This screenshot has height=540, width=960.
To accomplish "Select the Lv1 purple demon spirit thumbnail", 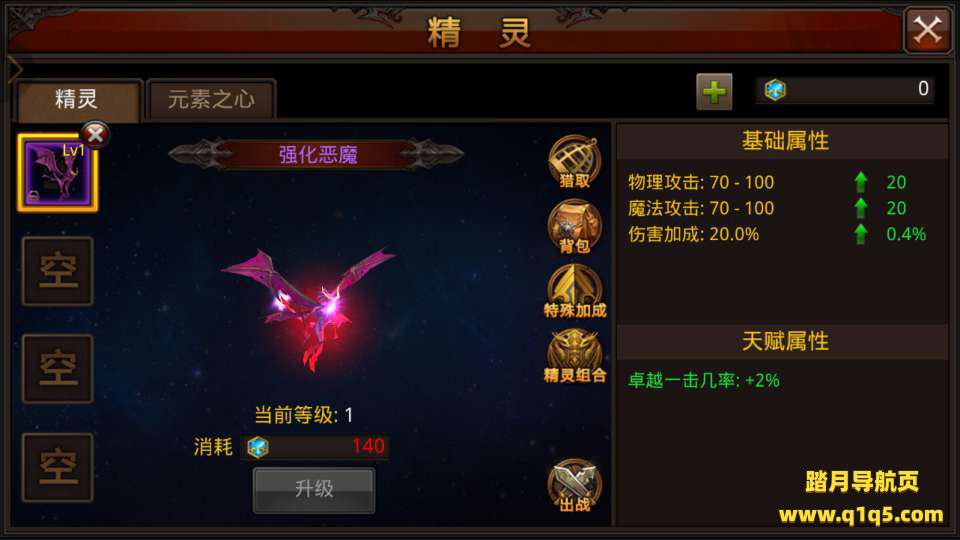I will 57,173.
